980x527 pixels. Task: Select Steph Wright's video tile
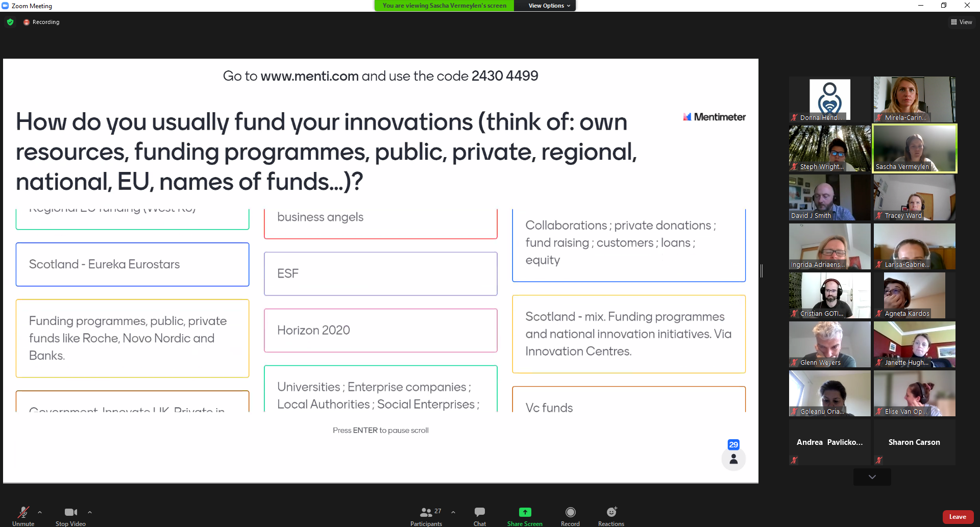pyautogui.click(x=829, y=148)
